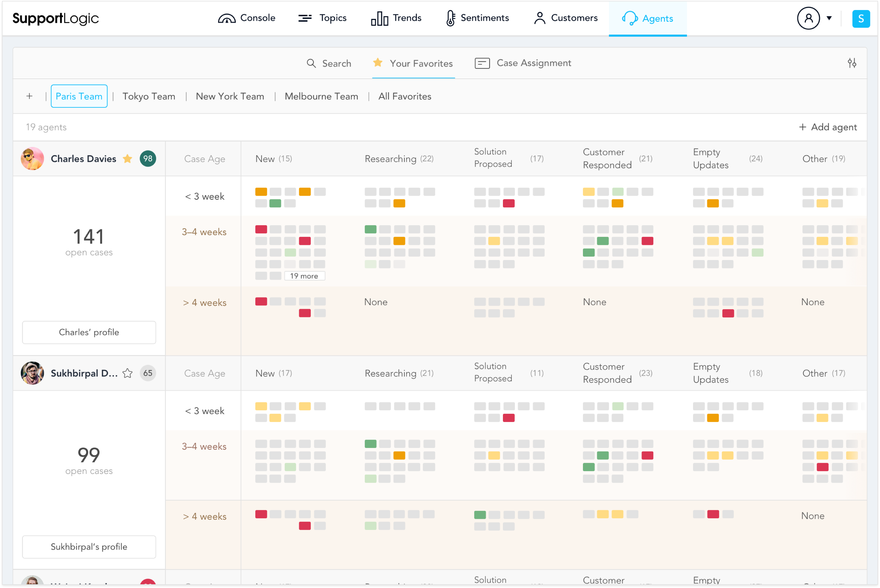
Task: Expand the 19 more cases link
Action: (304, 276)
